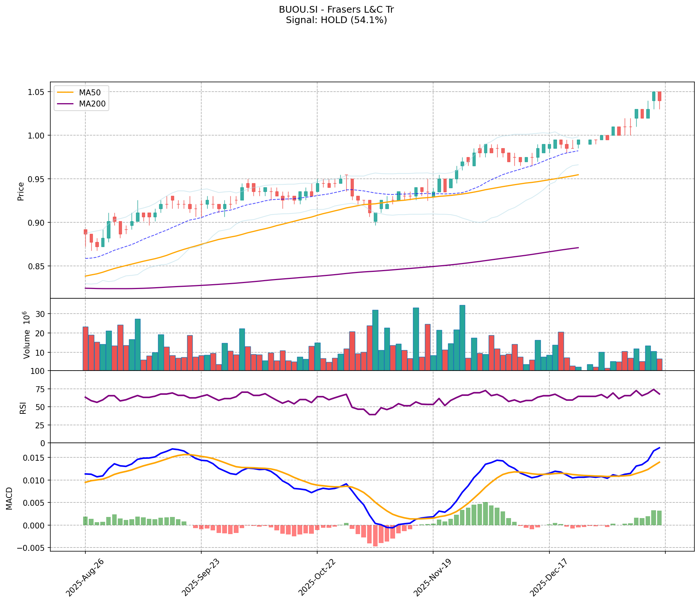The height and width of the screenshot is (603, 700).
Task: Click the MA50 legend label
Action: [x=89, y=92]
